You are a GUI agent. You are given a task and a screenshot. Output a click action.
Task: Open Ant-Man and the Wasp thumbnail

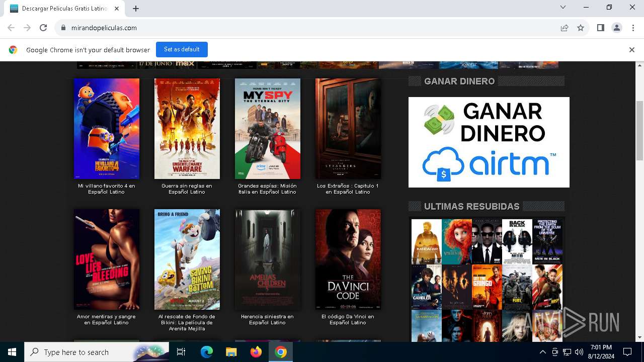click(x=547, y=287)
